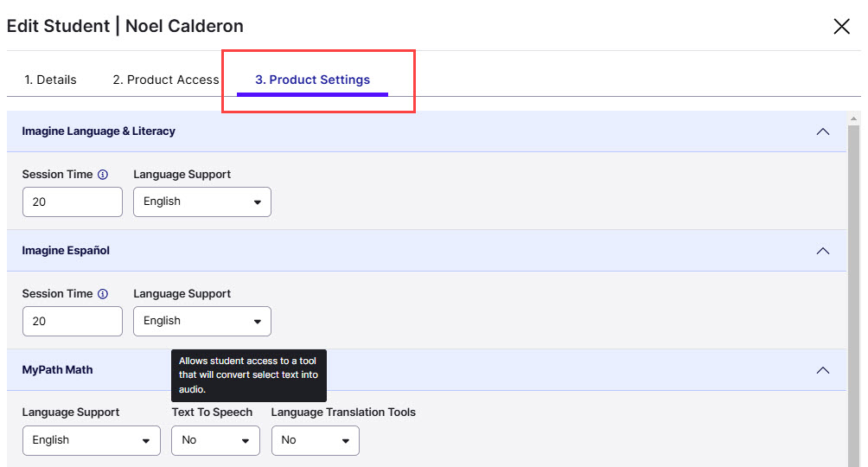
Task: Collapse the MyPath Math section chevron
Action: point(822,370)
